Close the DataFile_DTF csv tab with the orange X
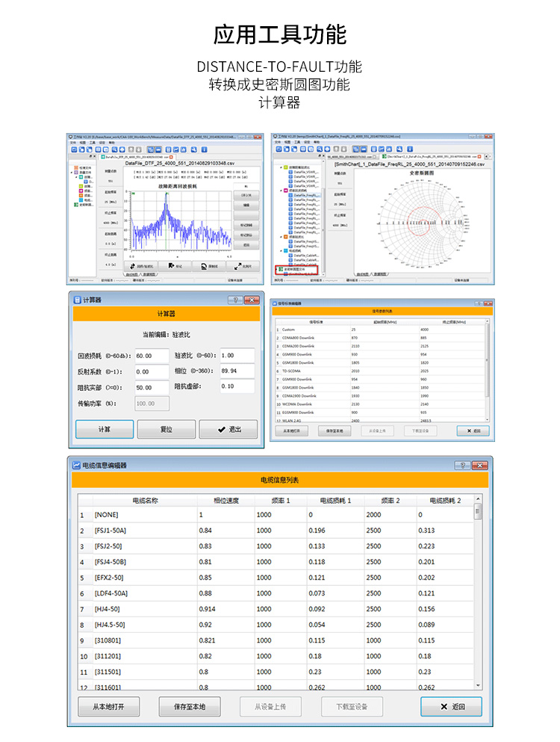This screenshot has height=742, width=560. [x=171, y=157]
